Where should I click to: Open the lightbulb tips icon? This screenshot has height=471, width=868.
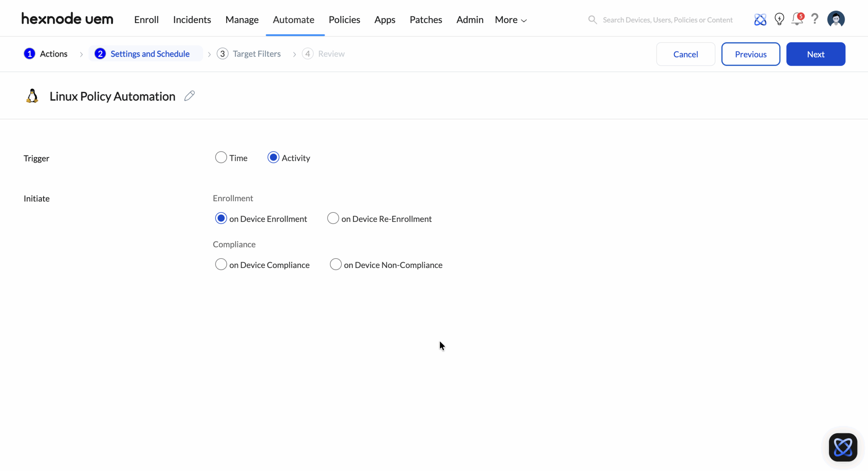point(779,19)
